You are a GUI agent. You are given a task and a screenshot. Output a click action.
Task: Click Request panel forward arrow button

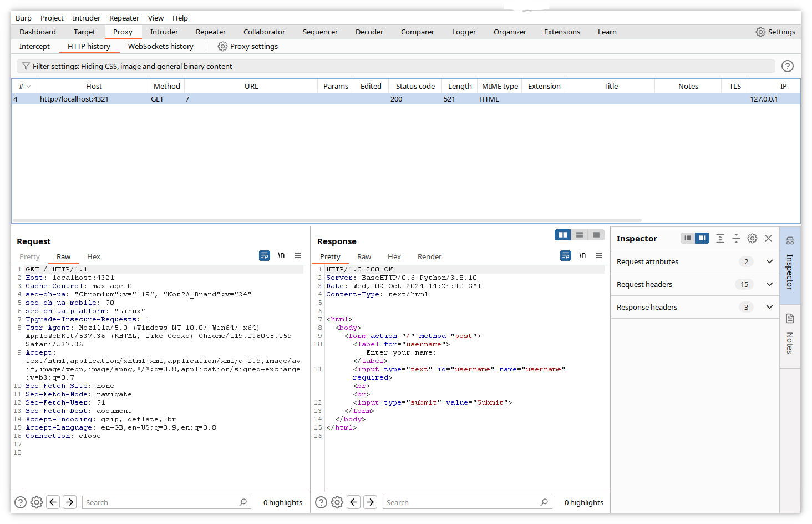70,502
